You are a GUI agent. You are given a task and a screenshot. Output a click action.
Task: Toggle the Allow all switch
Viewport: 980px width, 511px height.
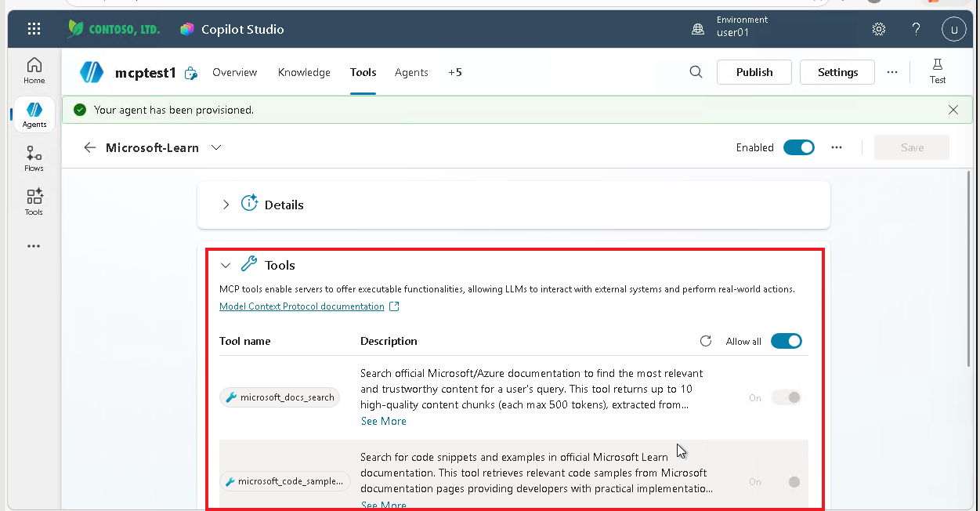pos(787,341)
